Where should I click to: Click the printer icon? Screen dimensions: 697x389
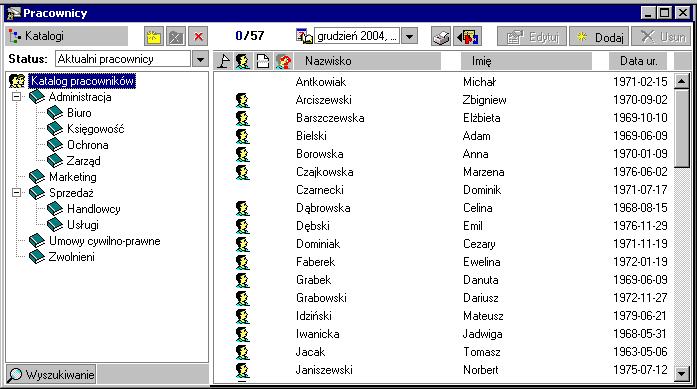tap(441, 36)
